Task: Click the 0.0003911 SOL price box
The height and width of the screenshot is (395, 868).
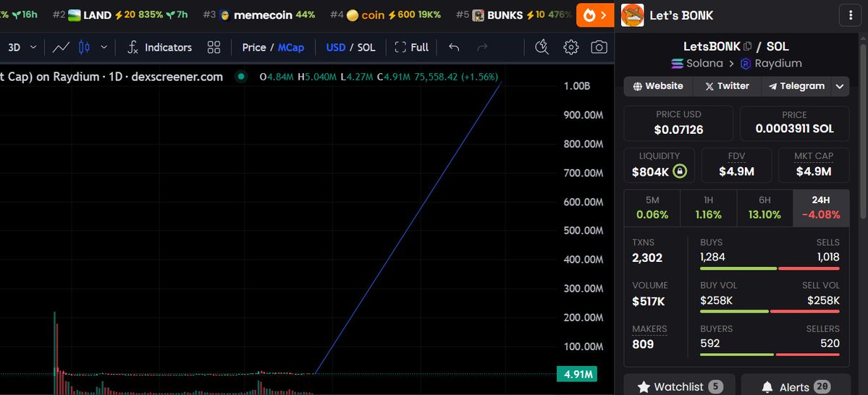Action: pyautogui.click(x=794, y=124)
